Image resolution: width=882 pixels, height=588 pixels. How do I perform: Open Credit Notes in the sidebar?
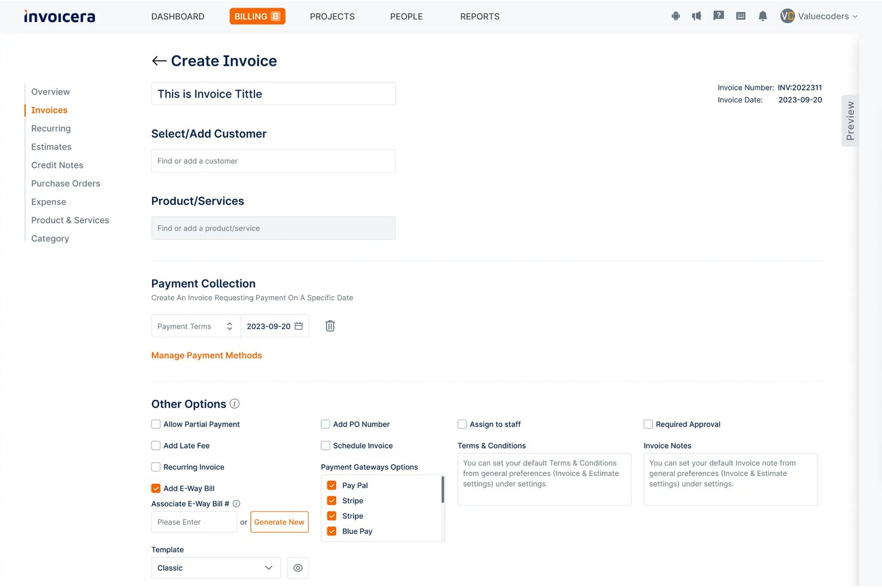pos(57,166)
